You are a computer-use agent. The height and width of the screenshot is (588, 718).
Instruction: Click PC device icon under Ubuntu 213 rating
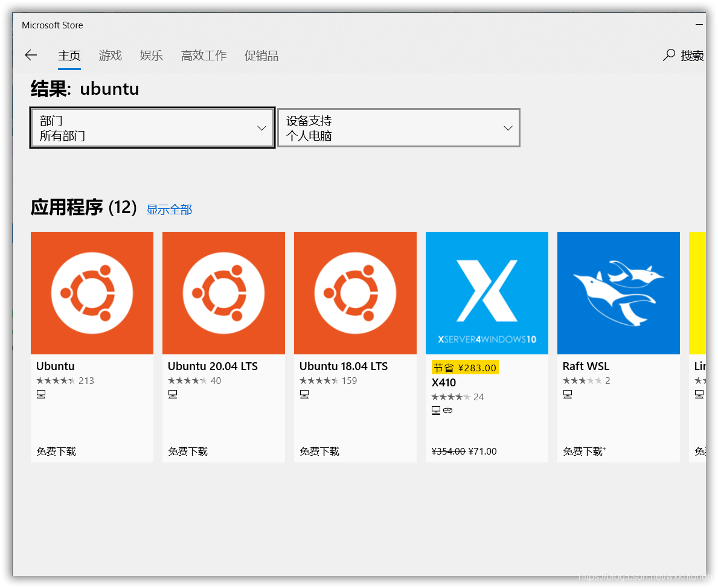point(41,394)
